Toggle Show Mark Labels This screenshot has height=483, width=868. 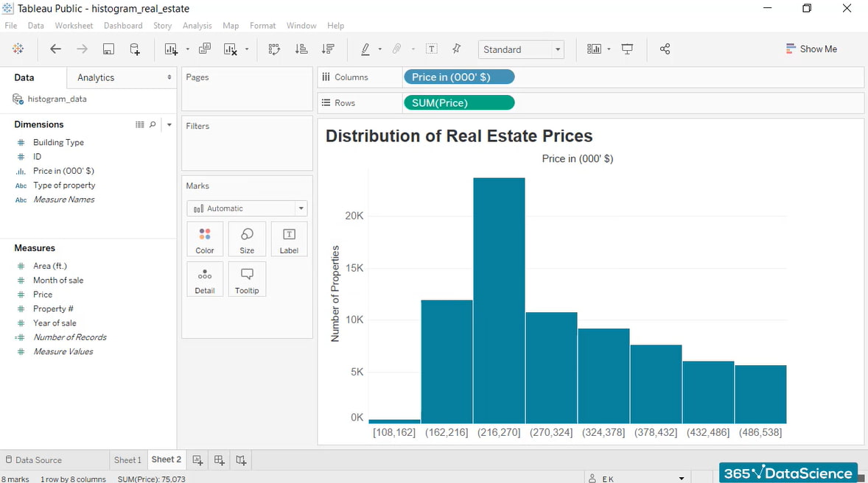[x=431, y=49]
